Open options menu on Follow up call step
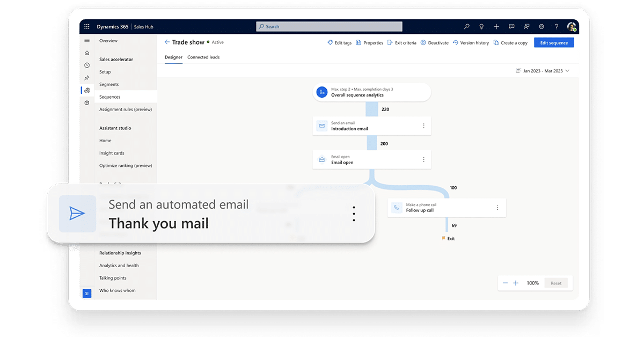This screenshot has height=337, width=644. 497,208
